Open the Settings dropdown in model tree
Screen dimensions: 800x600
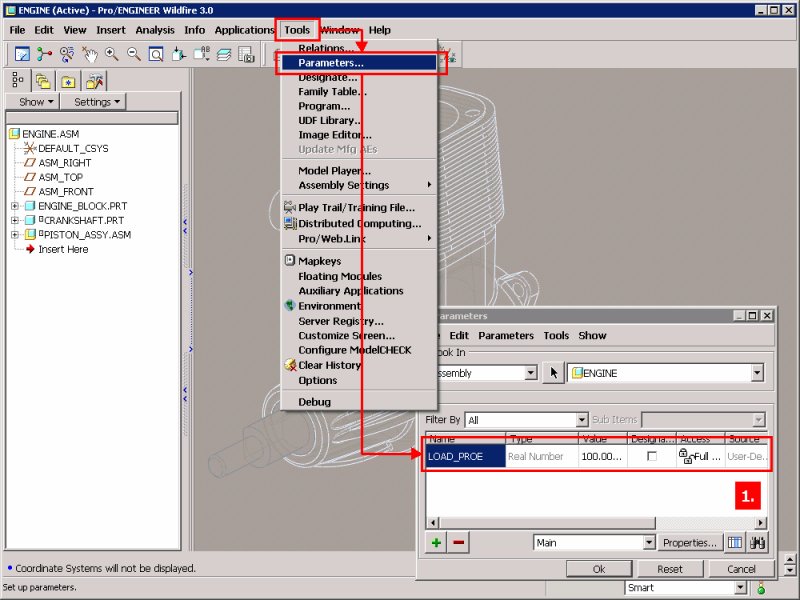tap(93, 102)
